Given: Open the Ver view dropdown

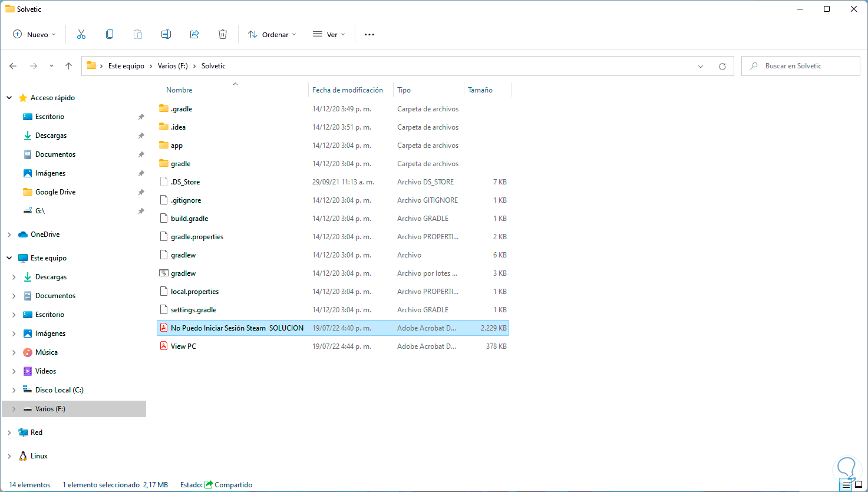Looking at the screenshot, I should click(329, 35).
